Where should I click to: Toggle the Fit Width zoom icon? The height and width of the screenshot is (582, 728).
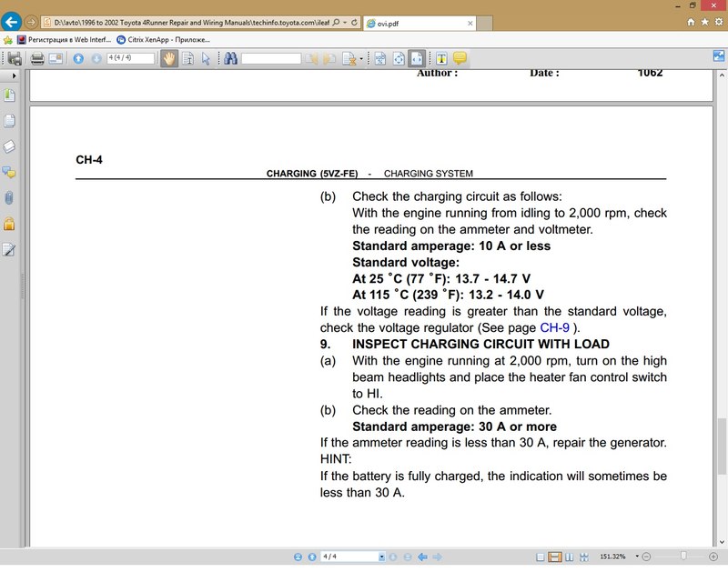tap(417, 58)
